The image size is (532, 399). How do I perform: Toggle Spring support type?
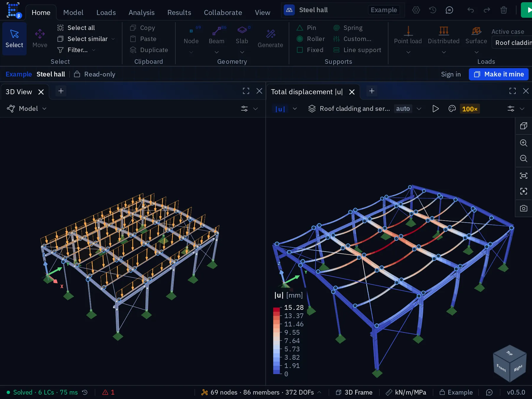(348, 28)
